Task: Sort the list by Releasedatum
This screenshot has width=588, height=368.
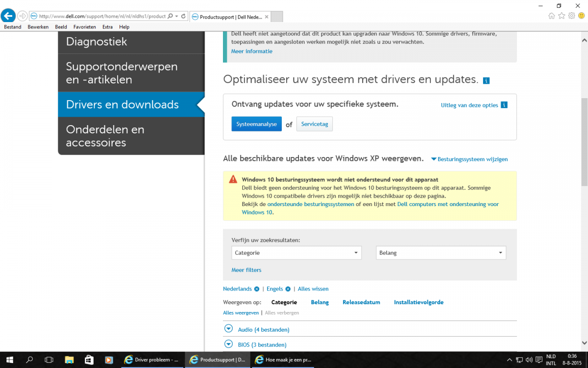Action: click(x=361, y=302)
